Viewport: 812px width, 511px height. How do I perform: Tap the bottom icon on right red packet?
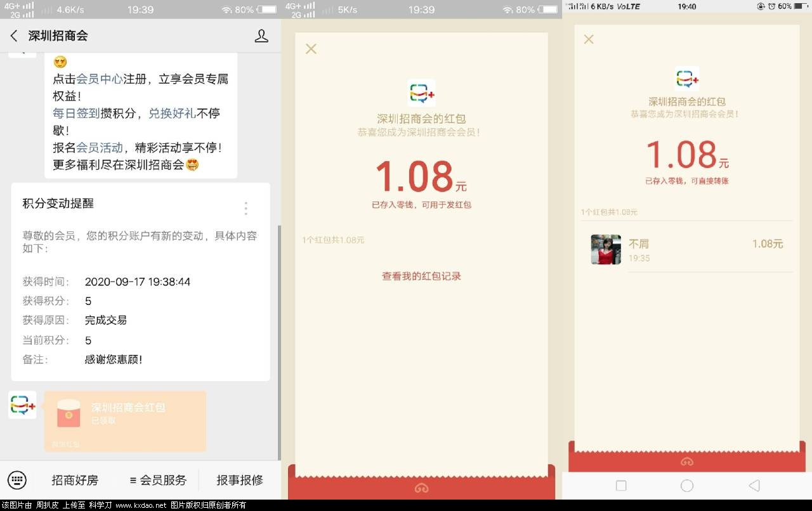[687, 462]
